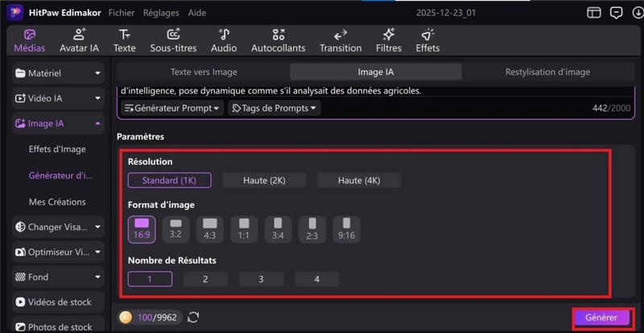Click the Générer button
This screenshot has height=333, width=644.
tap(601, 318)
